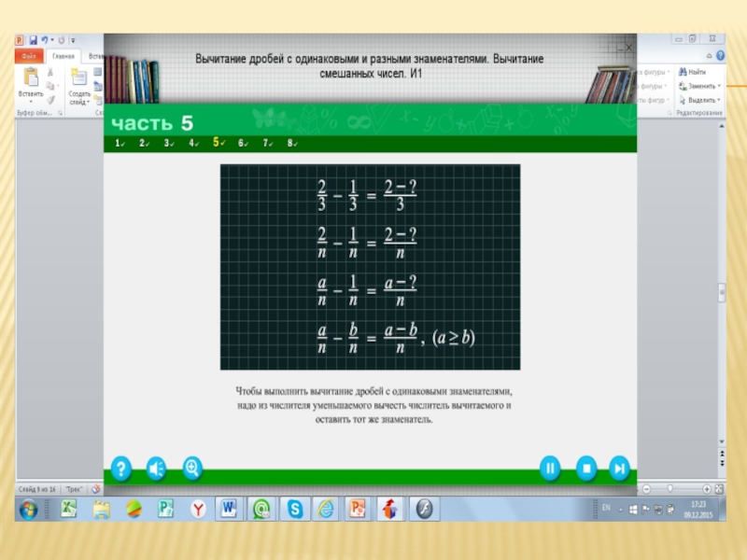Open the Customize Quick Access Toolbar dropdown
Viewport: 747px width, 560px height.
pos(73,41)
